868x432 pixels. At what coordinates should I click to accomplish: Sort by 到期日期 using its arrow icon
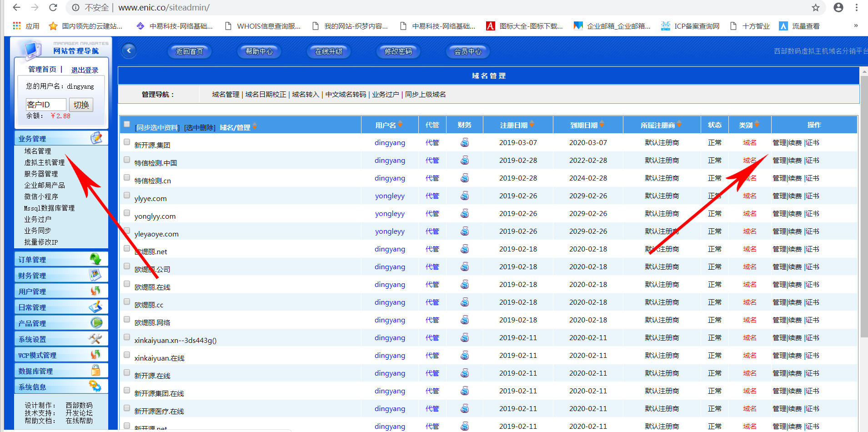602,124
